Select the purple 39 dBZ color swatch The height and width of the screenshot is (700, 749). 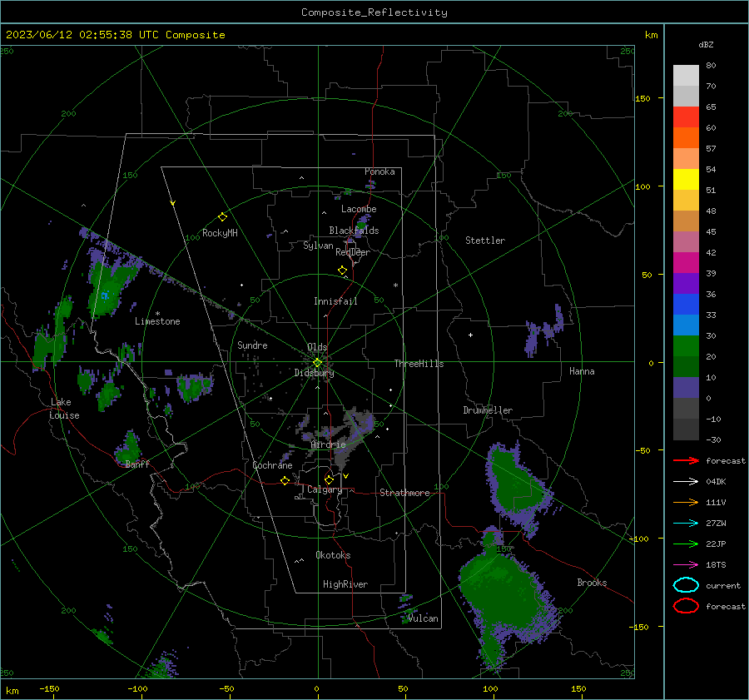point(686,283)
